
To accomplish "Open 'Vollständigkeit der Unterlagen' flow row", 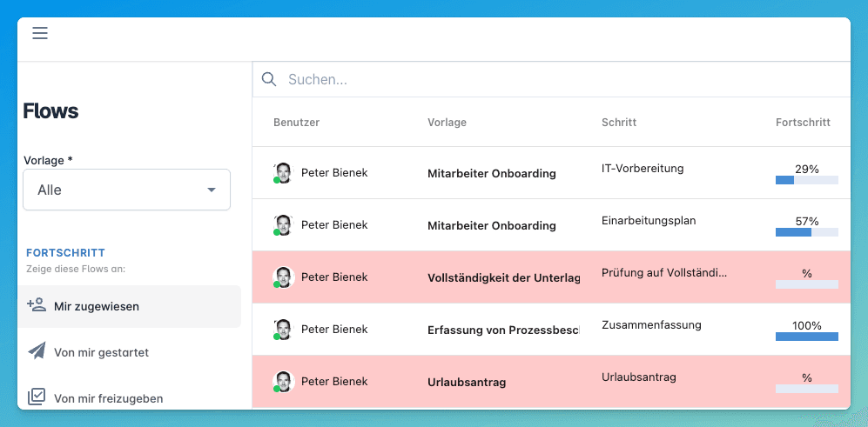I will point(503,277).
